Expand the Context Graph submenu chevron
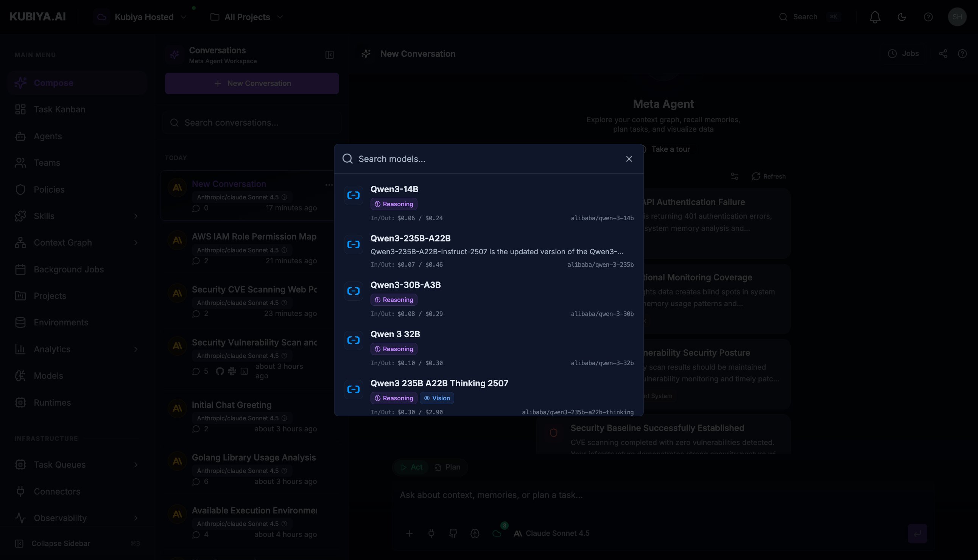 coord(135,243)
